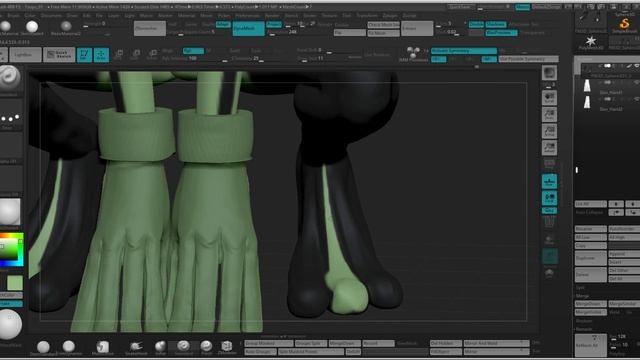Choose the Pinch brush
640x360 pixels.
point(206,348)
